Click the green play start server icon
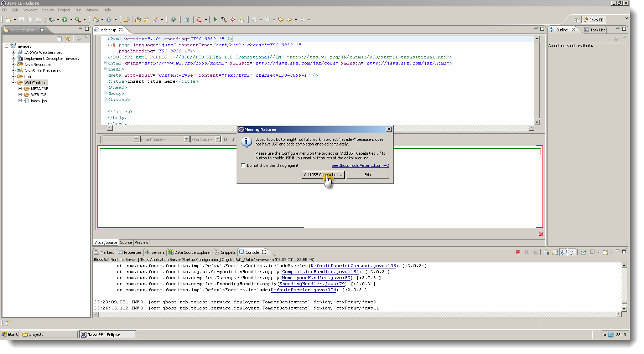The width and height of the screenshot is (644, 354). 215,20
